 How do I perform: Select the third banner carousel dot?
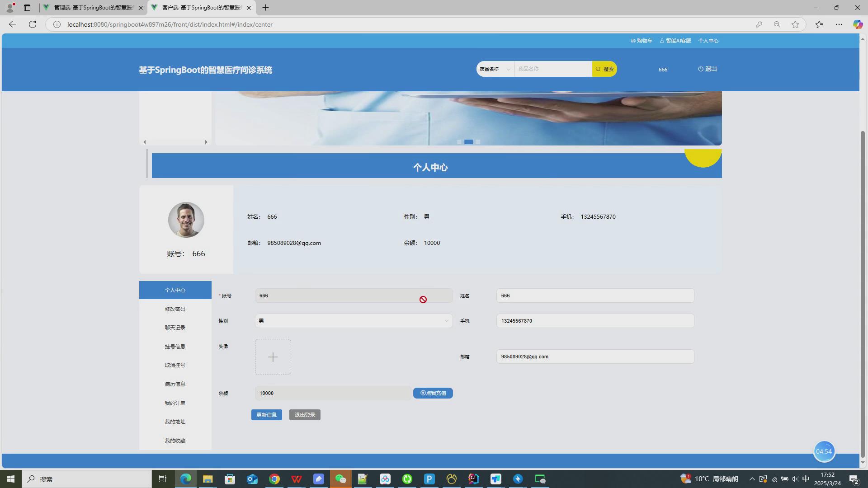pos(478,142)
